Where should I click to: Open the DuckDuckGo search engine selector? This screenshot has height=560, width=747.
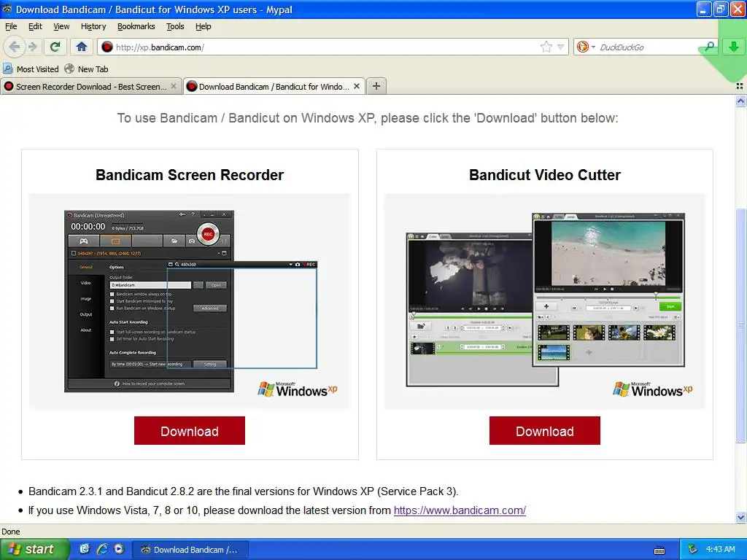pos(586,47)
